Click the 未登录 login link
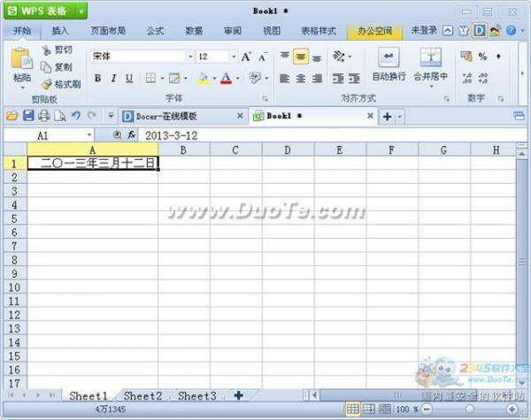Viewport: 531px width, 420px height. pos(424,31)
